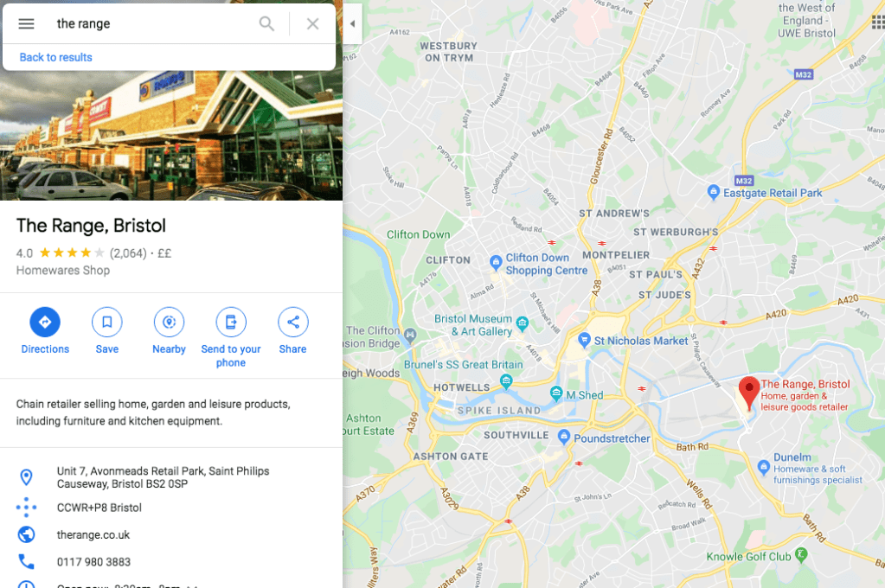
Task: Save The Range, Bristol place
Action: (107, 323)
